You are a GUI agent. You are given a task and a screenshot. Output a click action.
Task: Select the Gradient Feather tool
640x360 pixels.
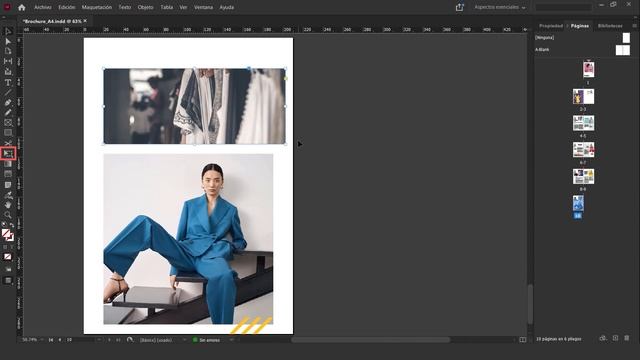coord(8,174)
